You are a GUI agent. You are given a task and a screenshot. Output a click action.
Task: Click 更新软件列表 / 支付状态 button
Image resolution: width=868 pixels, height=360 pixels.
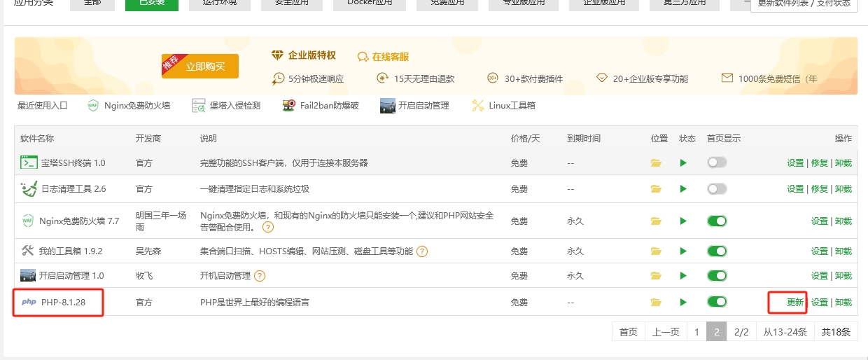804,4
